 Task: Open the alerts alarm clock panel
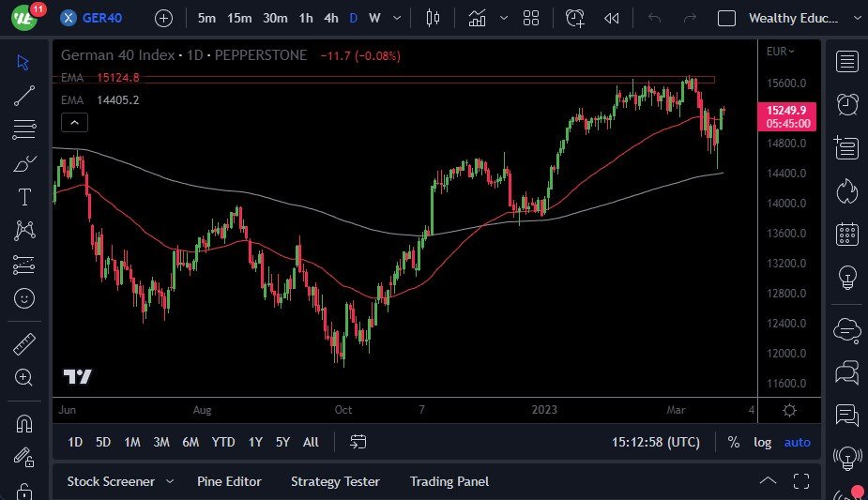(846, 104)
